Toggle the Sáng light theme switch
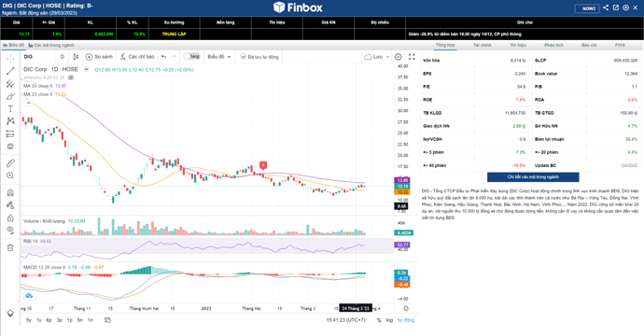The height and width of the screenshot is (336, 644). [191, 56]
